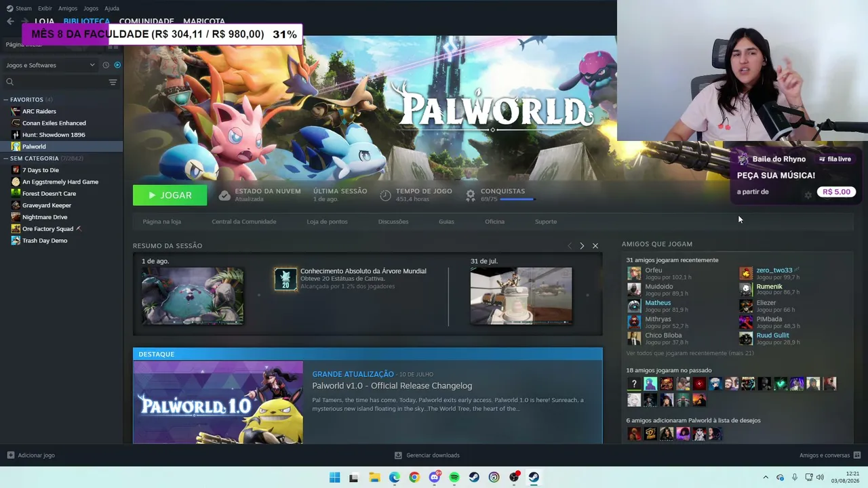Open the advanced filter options icon
Screen dimensions: 868x488
(113, 82)
